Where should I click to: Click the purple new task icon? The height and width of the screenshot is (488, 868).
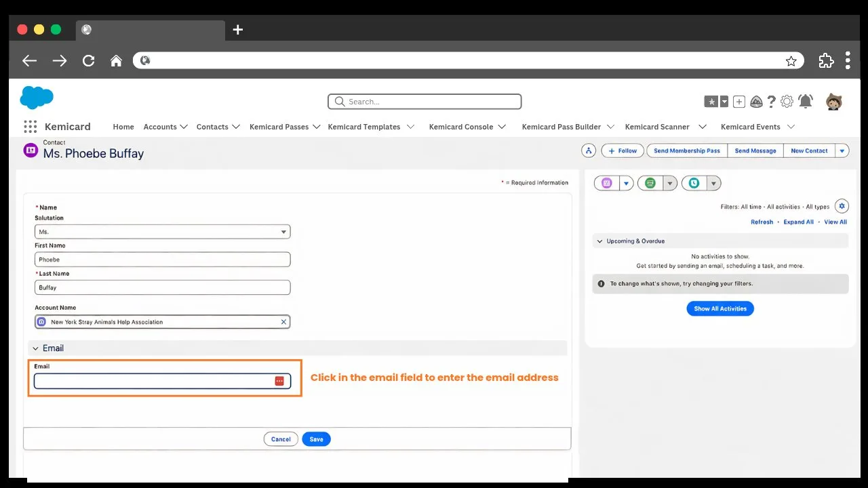click(x=607, y=183)
